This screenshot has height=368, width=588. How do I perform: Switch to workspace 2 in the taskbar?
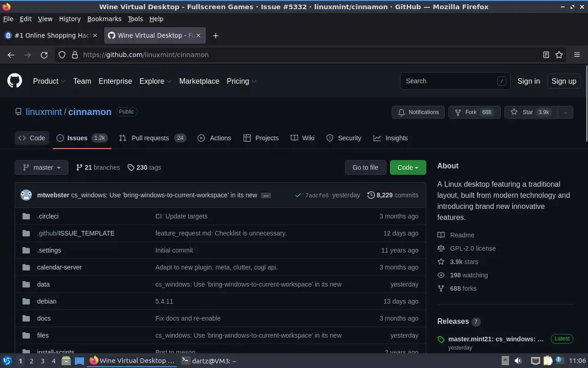coord(31,361)
